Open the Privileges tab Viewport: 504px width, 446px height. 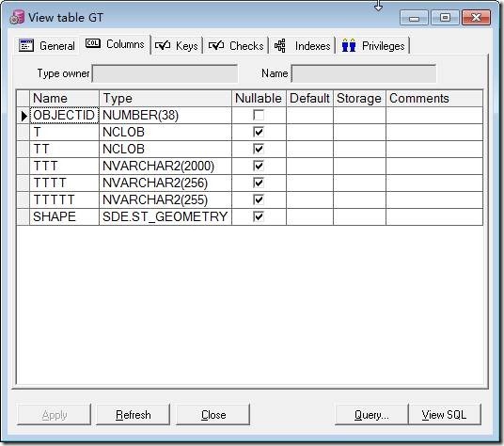point(373,46)
